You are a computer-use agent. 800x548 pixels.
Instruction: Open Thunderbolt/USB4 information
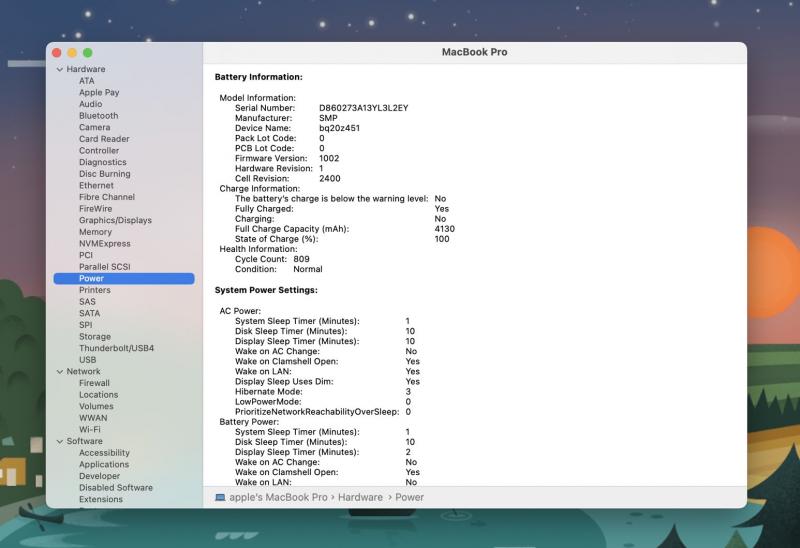click(116, 348)
